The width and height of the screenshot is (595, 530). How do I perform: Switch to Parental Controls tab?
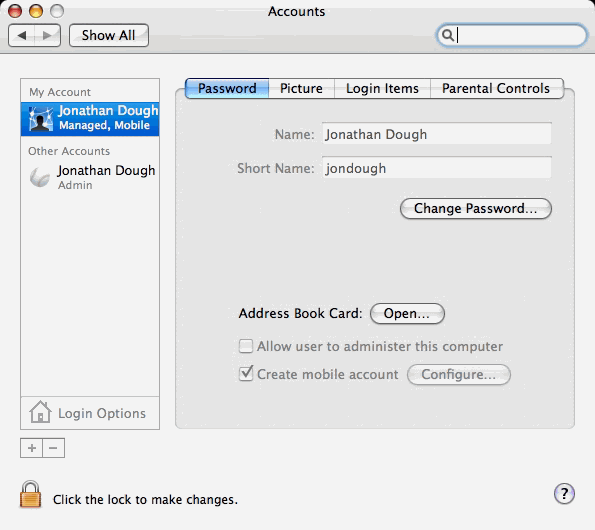tap(497, 88)
